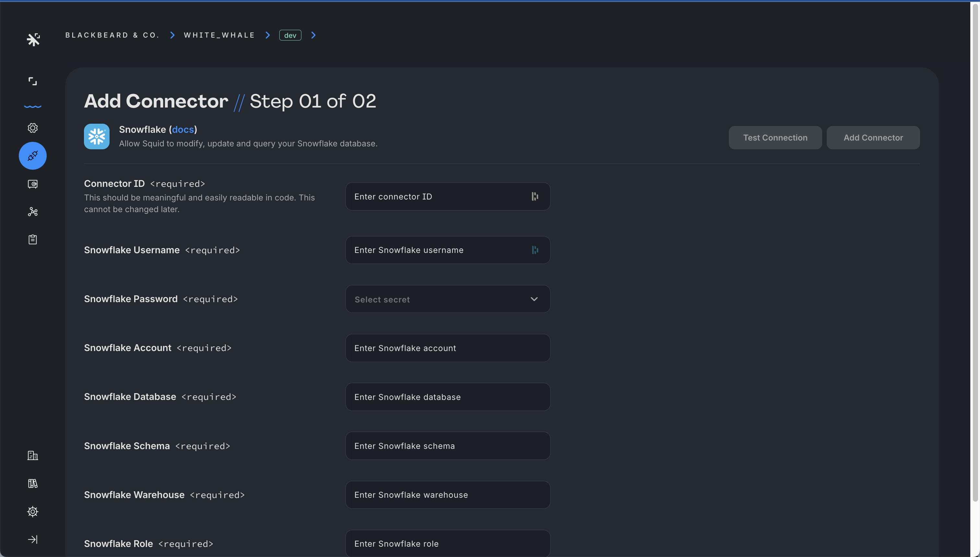The height and width of the screenshot is (557, 980).
Task: Open the settings gear near the sidebar bottom
Action: 32,511
